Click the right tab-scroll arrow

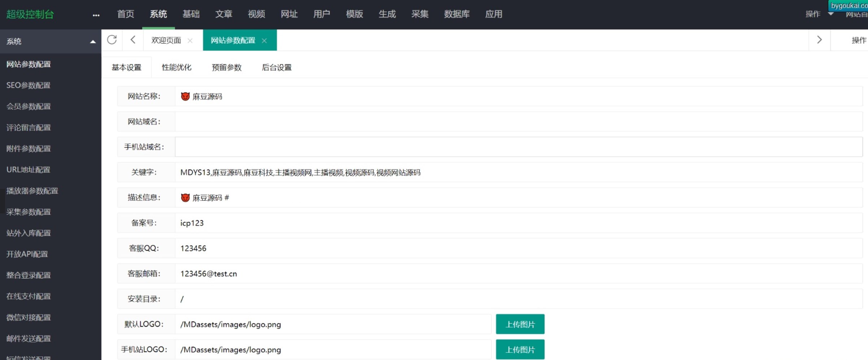[x=819, y=40]
